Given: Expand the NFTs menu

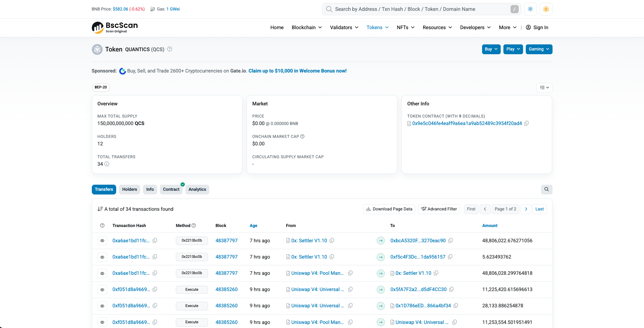Looking at the screenshot, I should coord(406,27).
